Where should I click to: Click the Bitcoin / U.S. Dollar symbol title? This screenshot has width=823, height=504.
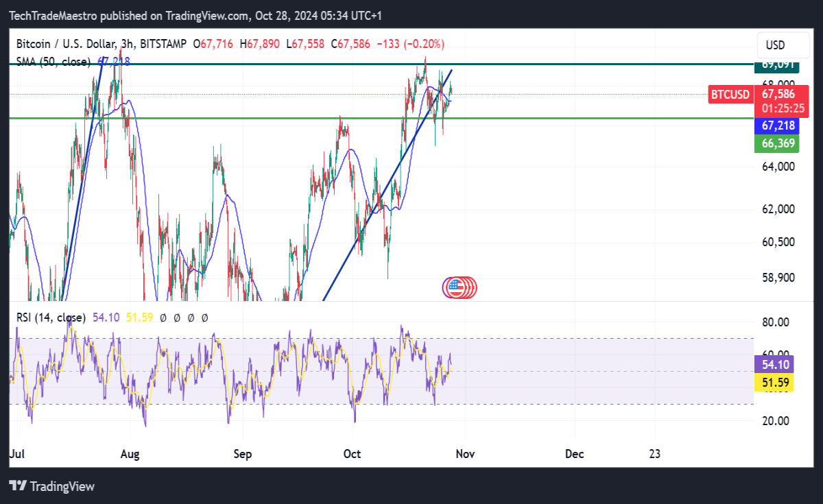pos(67,44)
